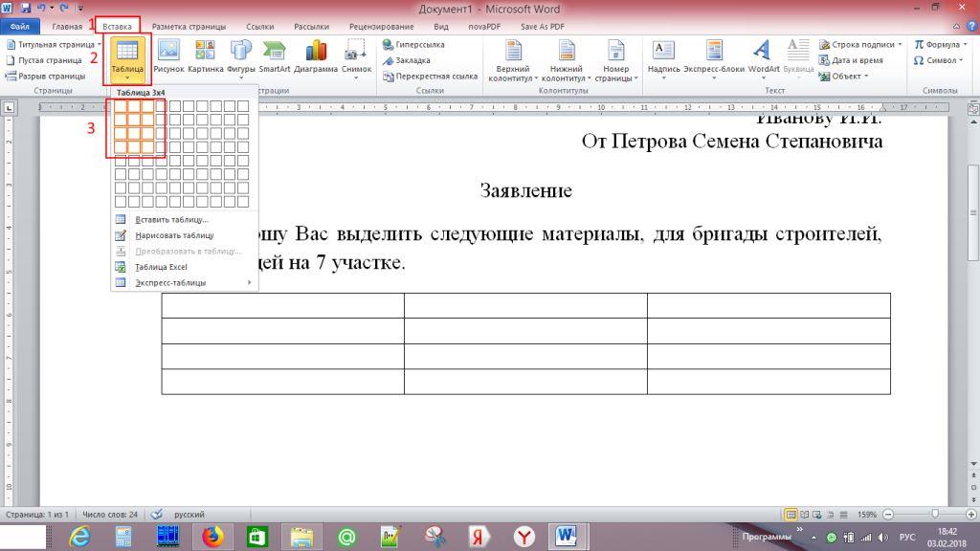The image size is (980, 551).
Task: Open Верхний колонтитул header options
Action: pyautogui.click(x=513, y=59)
